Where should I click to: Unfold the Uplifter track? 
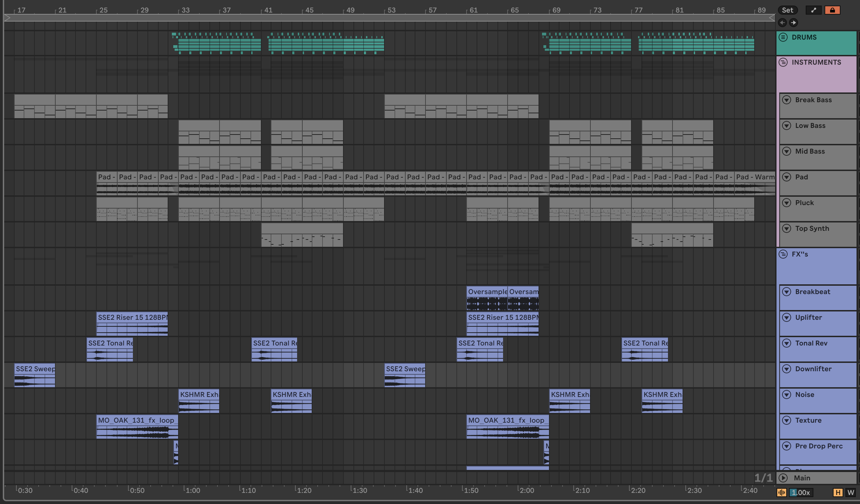pos(787,317)
